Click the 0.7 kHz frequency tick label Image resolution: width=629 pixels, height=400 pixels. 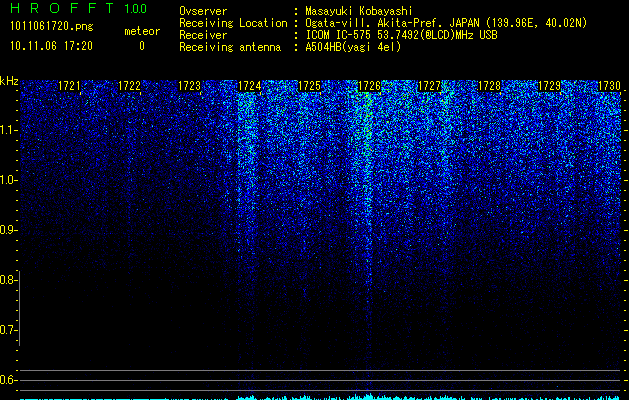(7, 330)
